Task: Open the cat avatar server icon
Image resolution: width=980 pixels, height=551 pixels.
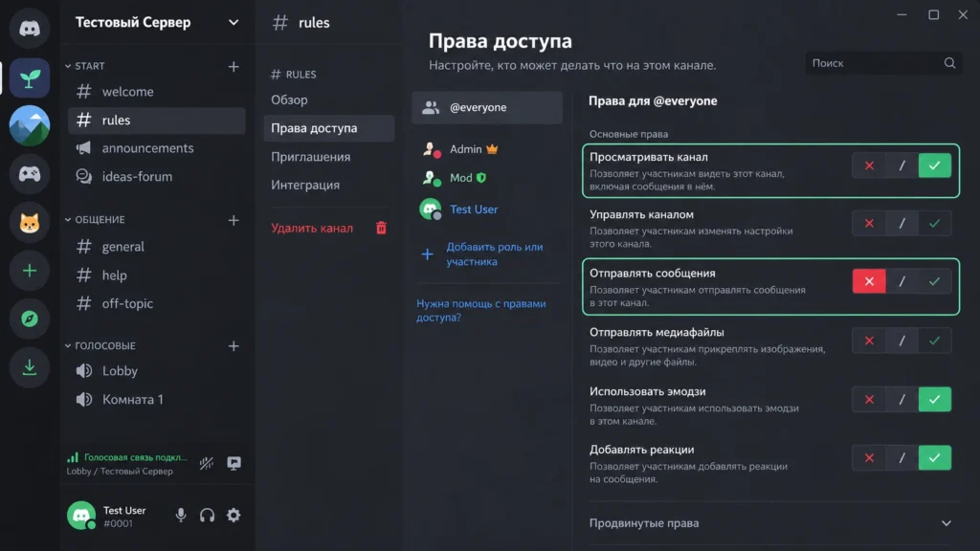Action: coord(30,222)
